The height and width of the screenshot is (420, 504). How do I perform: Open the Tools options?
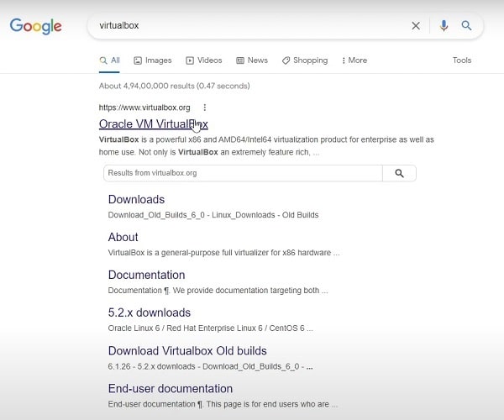tap(462, 60)
